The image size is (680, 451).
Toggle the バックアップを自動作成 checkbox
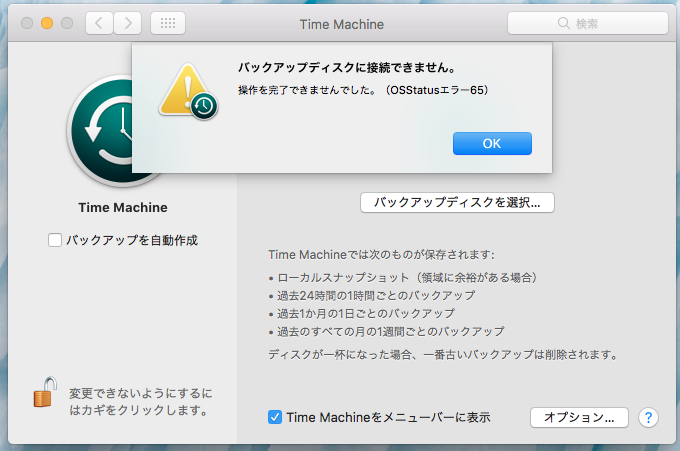point(55,240)
